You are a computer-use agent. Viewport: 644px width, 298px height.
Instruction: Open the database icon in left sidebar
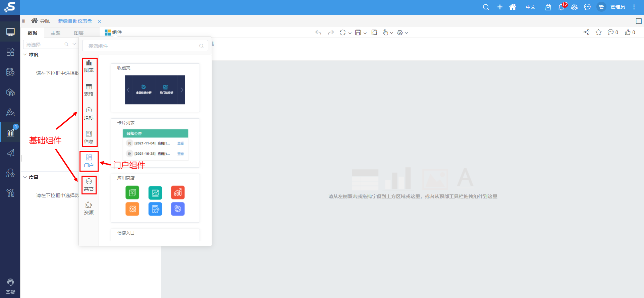10,72
